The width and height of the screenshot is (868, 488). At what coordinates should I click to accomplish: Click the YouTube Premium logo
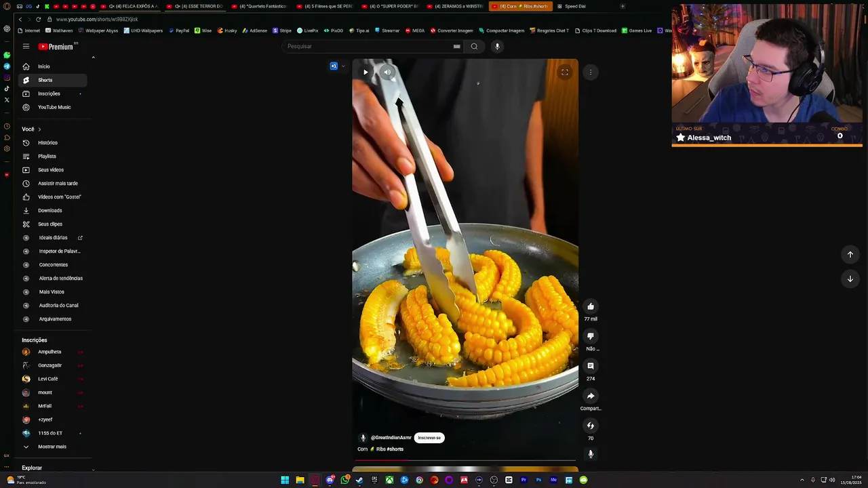click(57, 47)
